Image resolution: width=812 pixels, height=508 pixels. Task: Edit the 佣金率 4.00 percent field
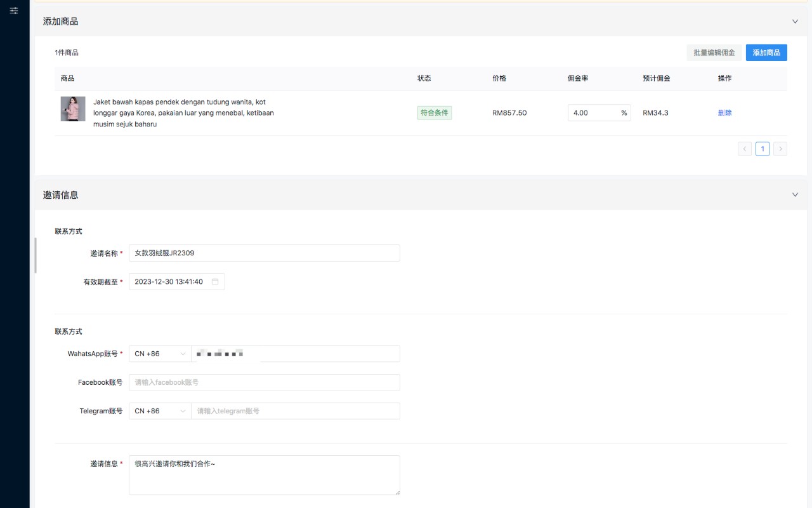pyautogui.click(x=599, y=113)
